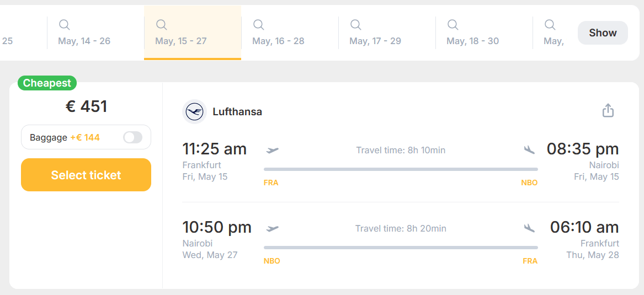Click the Lufthansa airline logo icon
Screen dimensions: 644x295
click(194, 112)
